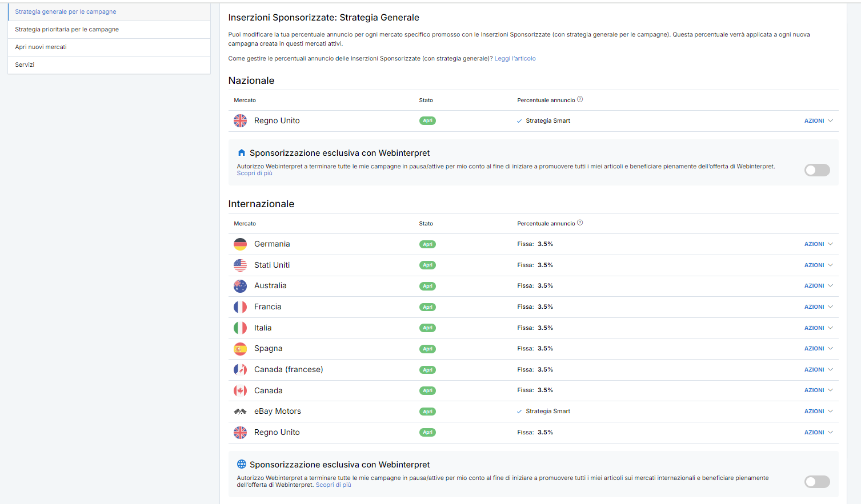Image resolution: width=861 pixels, height=504 pixels.
Task: Click Aprl status badge for Italia
Action: [x=427, y=328]
